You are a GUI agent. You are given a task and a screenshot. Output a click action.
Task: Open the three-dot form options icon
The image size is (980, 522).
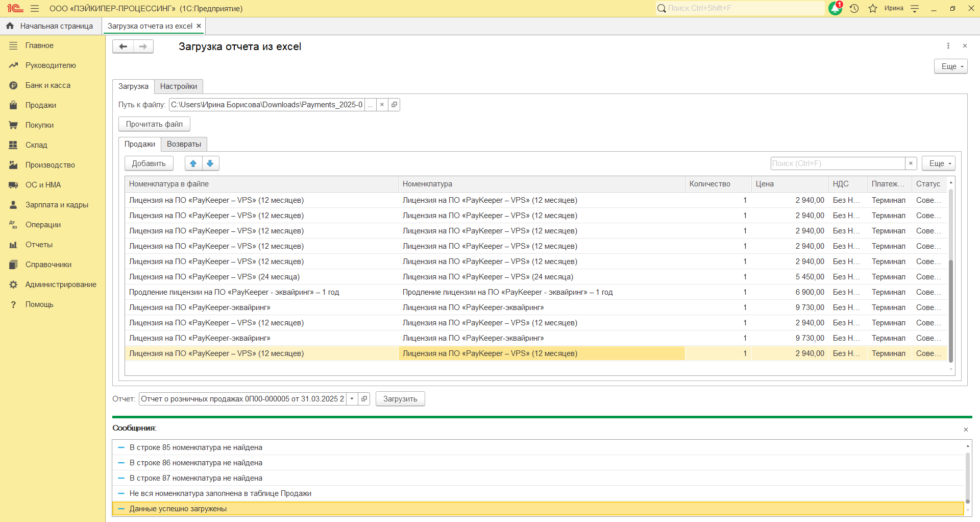(x=948, y=46)
